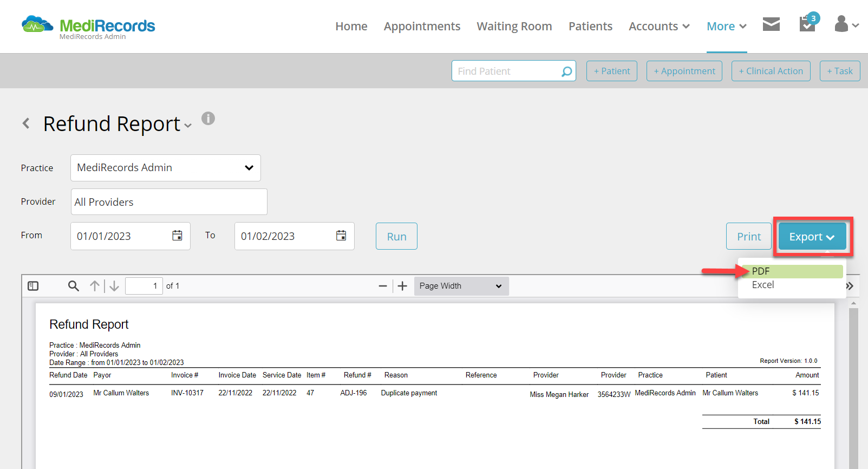Click the back arrow beside Refund Report
This screenshot has width=868, height=469.
click(26, 123)
